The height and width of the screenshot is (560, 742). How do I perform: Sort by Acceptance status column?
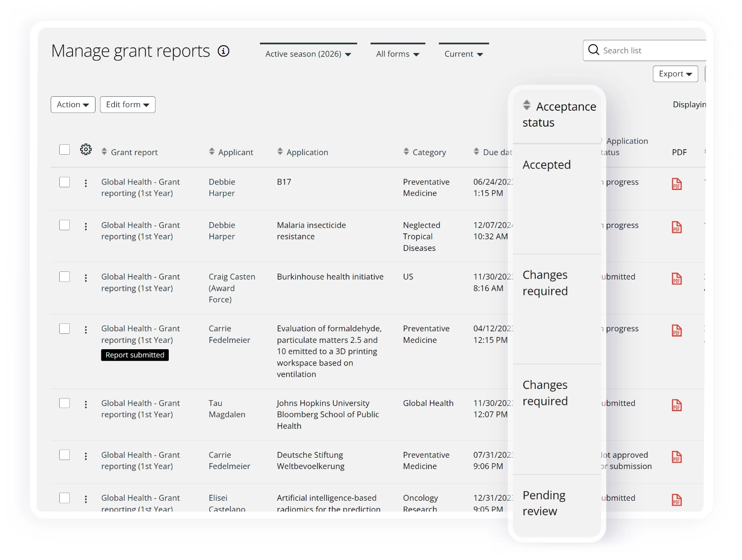[559, 114]
